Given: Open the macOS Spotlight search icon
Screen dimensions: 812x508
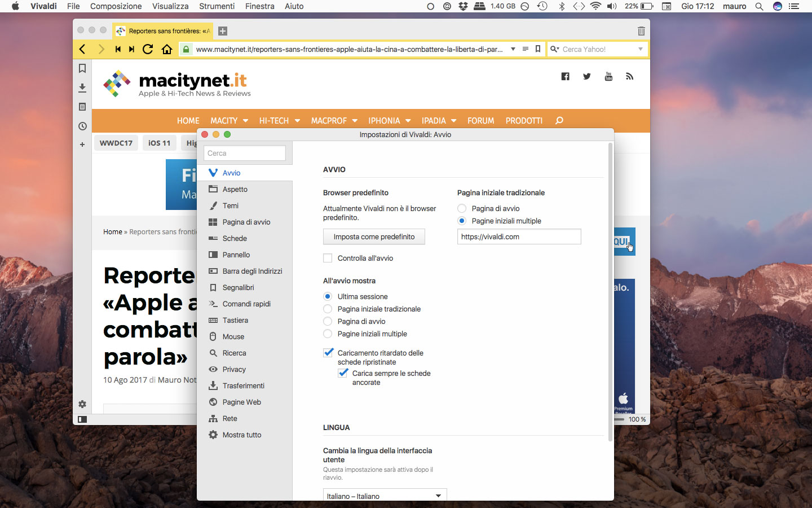Looking at the screenshot, I should tap(759, 6).
